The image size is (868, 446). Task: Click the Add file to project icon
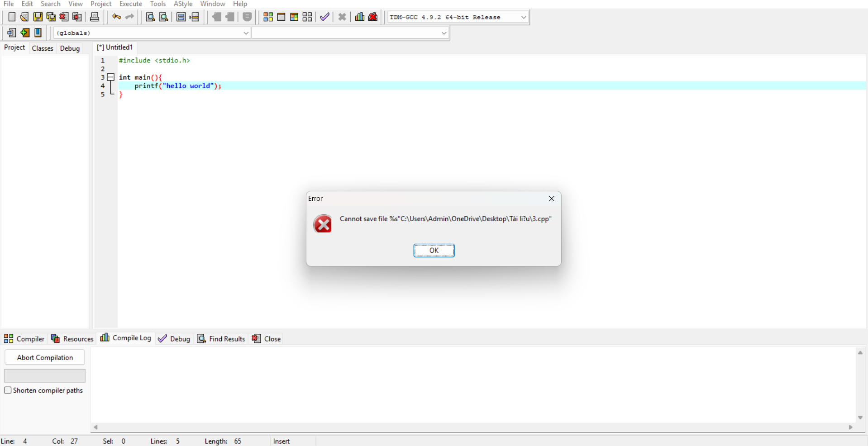pos(25,33)
